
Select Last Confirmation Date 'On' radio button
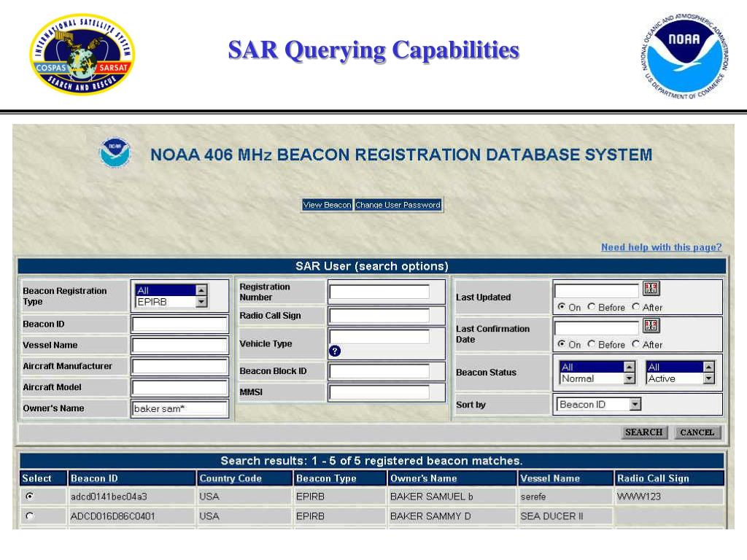562,344
